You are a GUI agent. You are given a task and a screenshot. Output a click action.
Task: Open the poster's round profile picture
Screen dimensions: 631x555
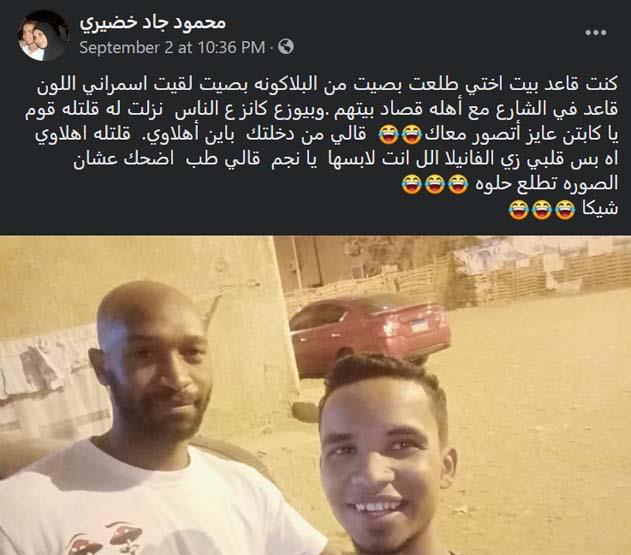point(42,35)
